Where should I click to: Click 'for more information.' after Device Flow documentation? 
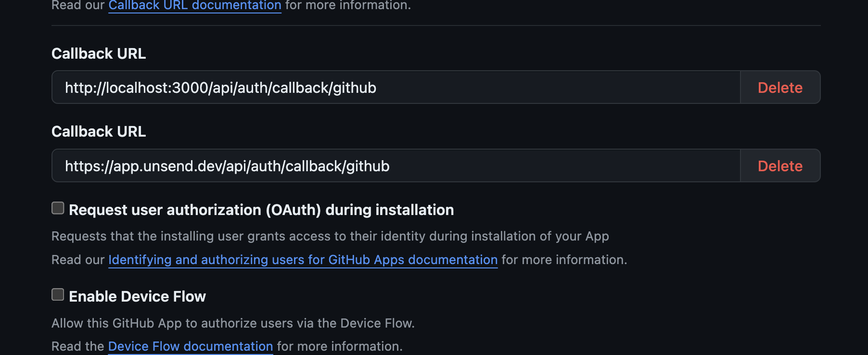tap(340, 346)
